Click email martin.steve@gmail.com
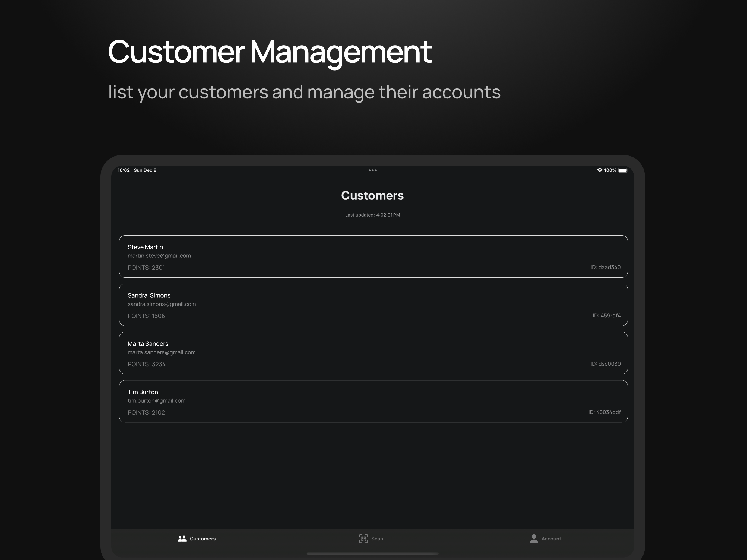Image resolution: width=747 pixels, height=560 pixels. pos(159,256)
